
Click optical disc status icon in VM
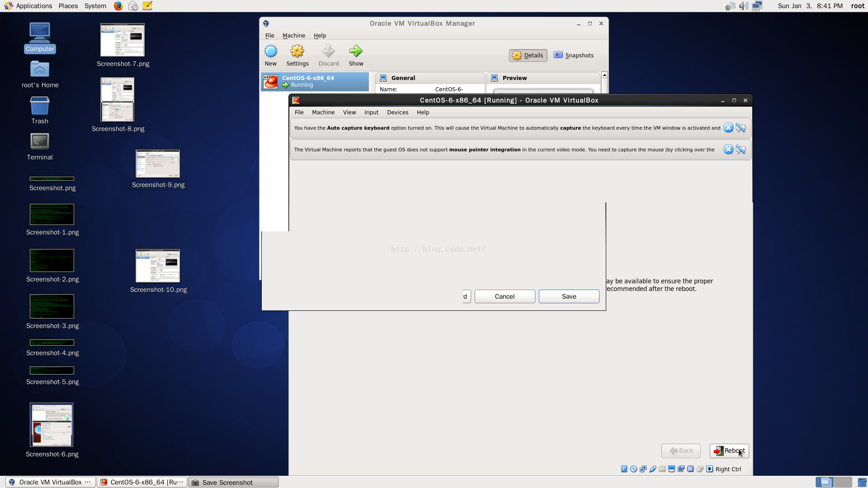tap(634, 469)
